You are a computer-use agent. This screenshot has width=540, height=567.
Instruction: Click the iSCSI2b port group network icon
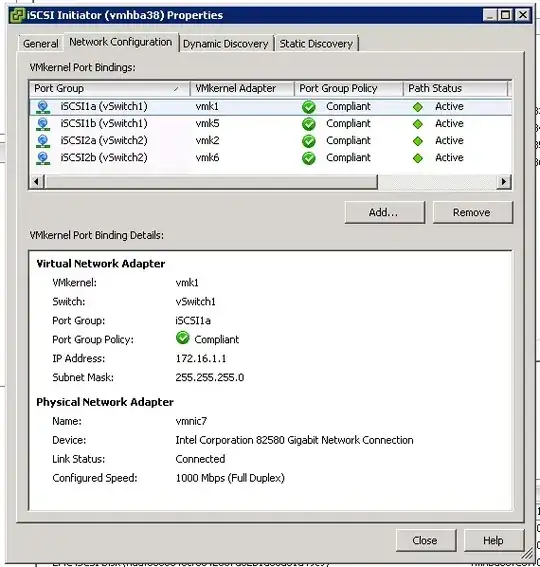tap(43, 158)
